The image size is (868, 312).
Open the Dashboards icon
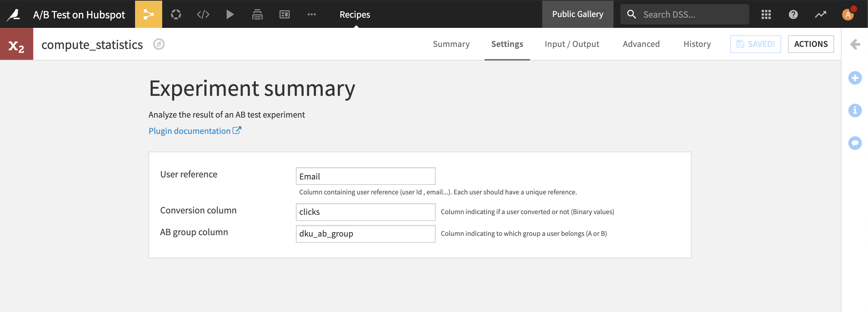tap(284, 14)
